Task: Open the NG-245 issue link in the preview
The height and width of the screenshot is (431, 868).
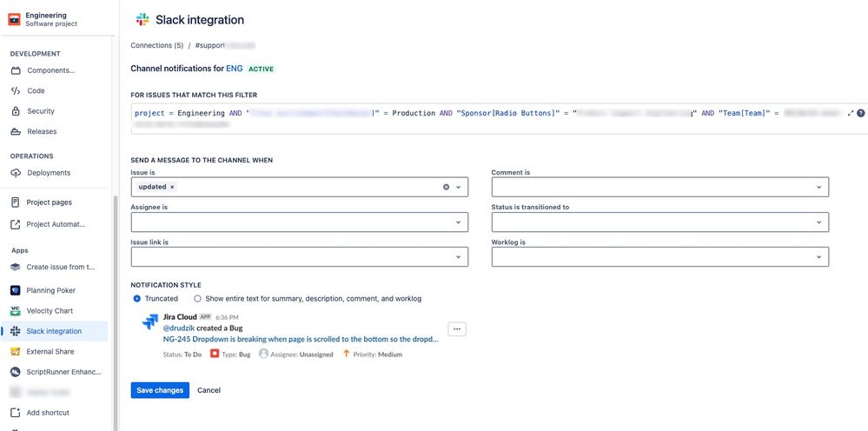Action: [301, 339]
